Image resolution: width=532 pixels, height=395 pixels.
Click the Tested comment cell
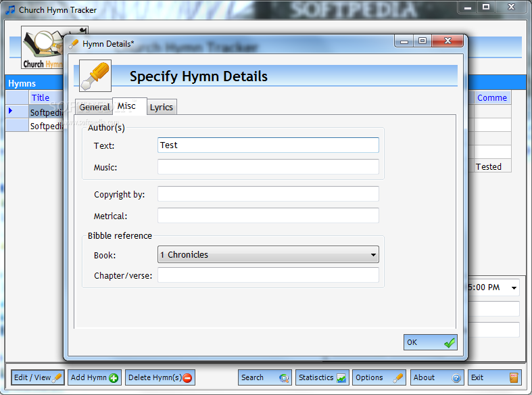(x=492, y=166)
